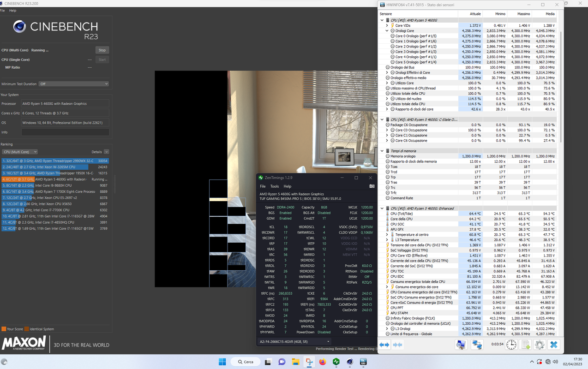Stop the CPU Multi Core test
This screenshot has height=369, width=588.
click(x=102, y=50)
